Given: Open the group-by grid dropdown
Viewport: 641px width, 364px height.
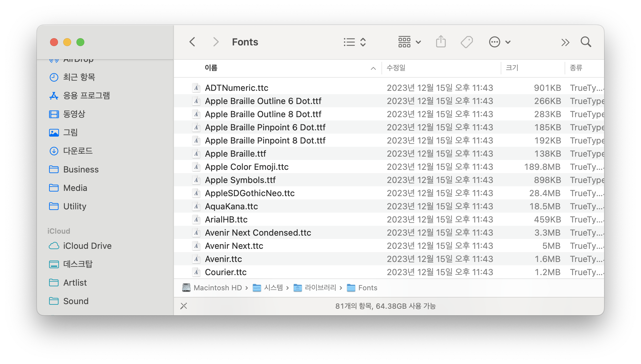Looking at the screenshot, I should point(409,42).
